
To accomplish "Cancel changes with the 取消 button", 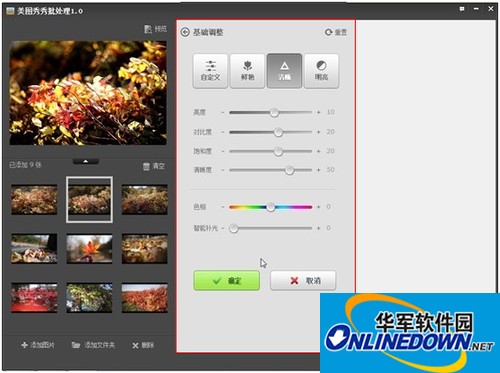I will pos(303,281).
